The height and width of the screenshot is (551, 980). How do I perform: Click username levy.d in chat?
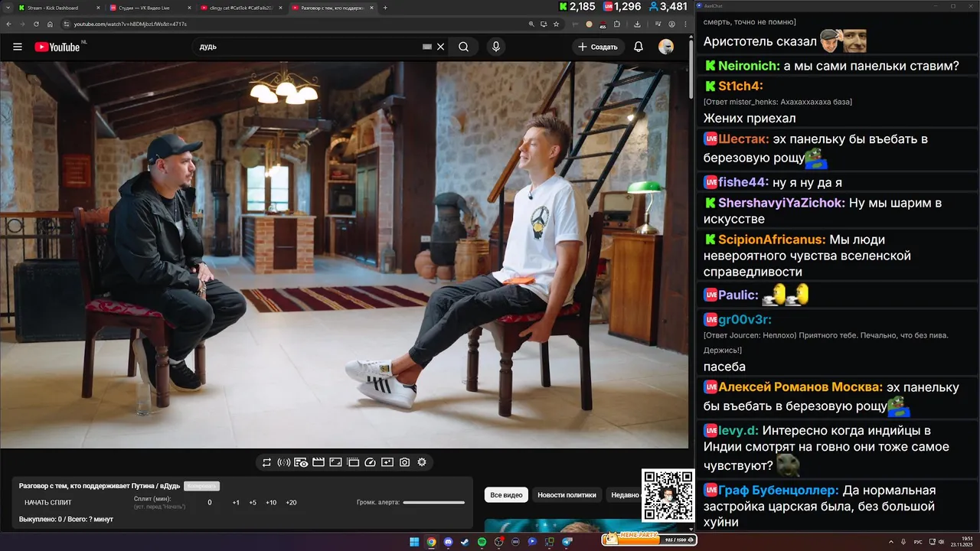(738, 430)
